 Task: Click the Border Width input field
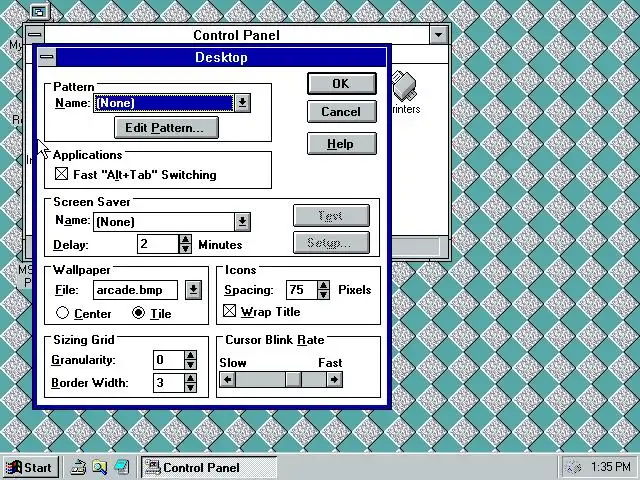(x=169, y=383)
